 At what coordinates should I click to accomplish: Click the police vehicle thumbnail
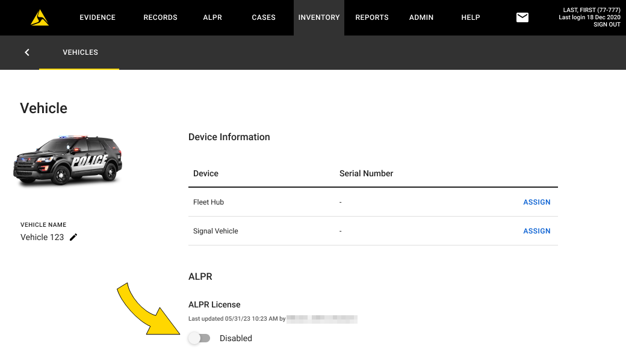pyautogui.click(x=67, y=161)
